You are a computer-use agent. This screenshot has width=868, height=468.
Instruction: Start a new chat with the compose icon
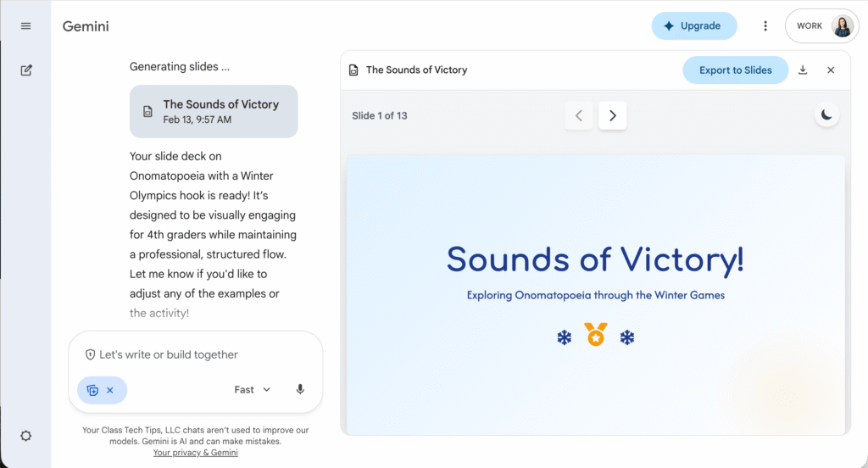[x=25, y=70]
